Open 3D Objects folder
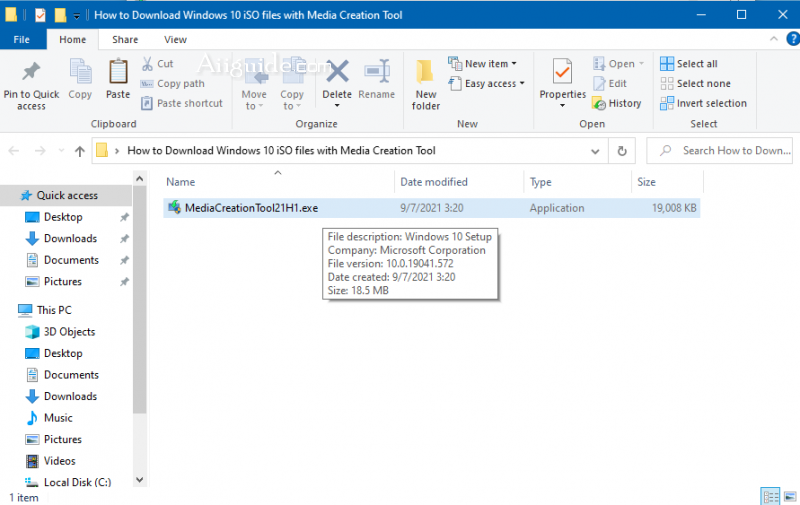 [69, 332]
